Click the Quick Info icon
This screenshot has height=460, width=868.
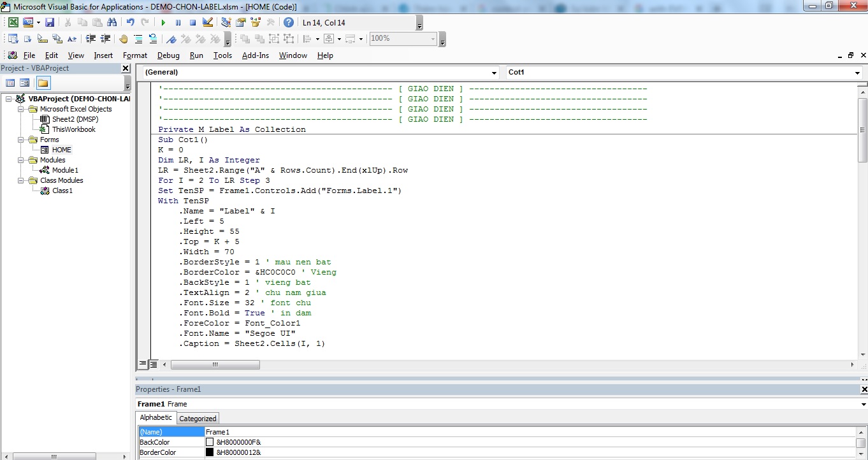[x=42, y=39]
